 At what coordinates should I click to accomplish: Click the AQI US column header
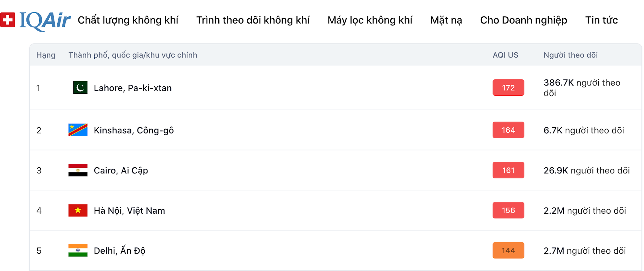505,55
